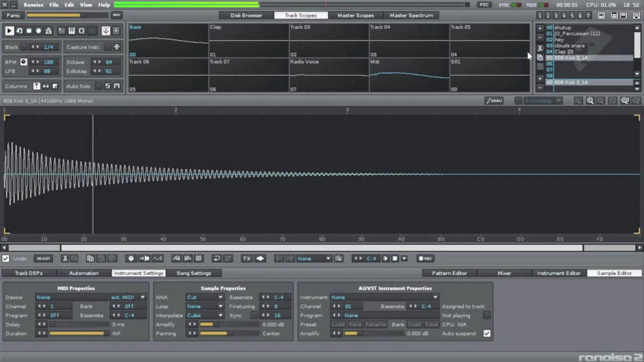The height and width of the screenshot is (362, 644).
Task: Open the 0 Crossing snap dropdown
Action: pos(542,101)
